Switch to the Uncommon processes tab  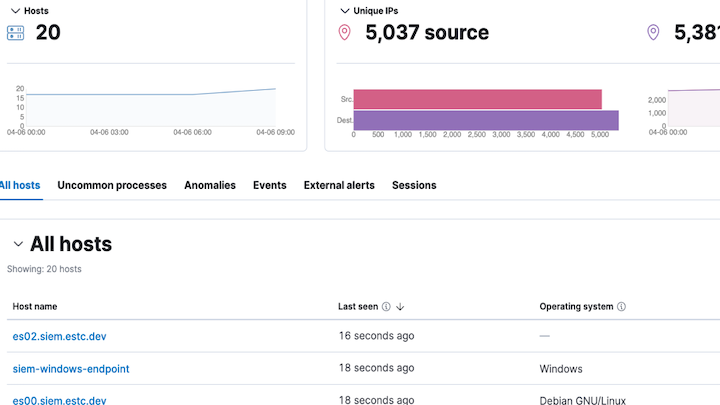click(112, 185)
